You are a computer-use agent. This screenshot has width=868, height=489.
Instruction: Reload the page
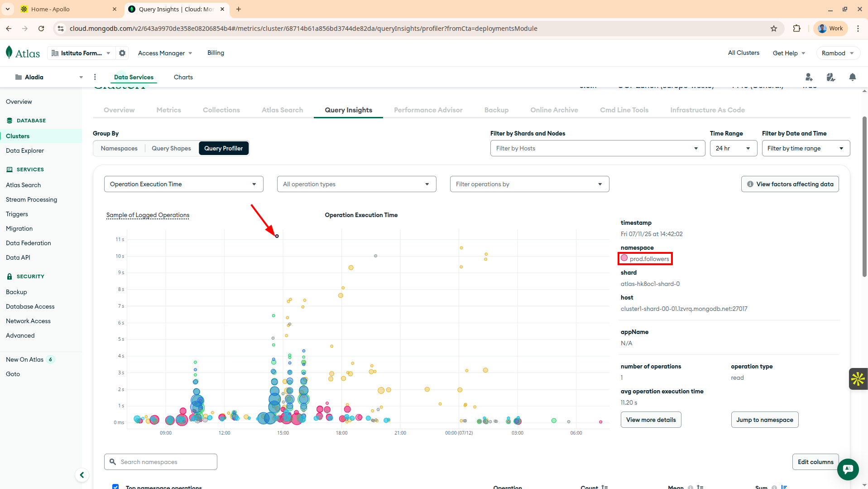pos(41,29)
